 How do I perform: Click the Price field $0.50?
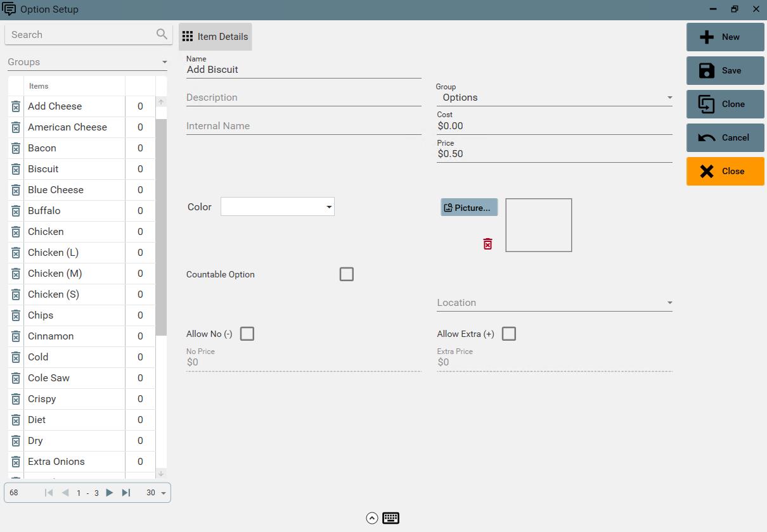(x=555, y=154)
